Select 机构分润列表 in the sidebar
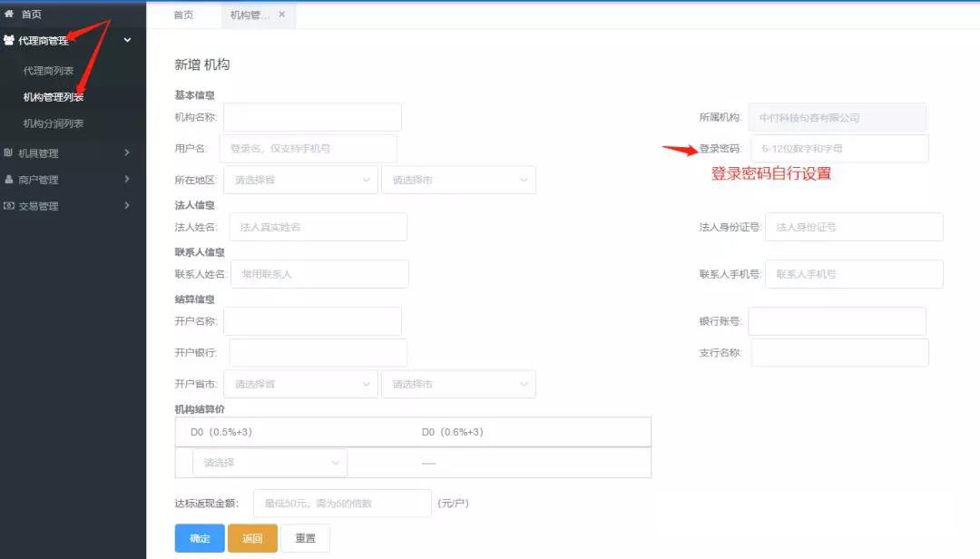The height and width of the screenshot is (559, 980). coord(50,123)
